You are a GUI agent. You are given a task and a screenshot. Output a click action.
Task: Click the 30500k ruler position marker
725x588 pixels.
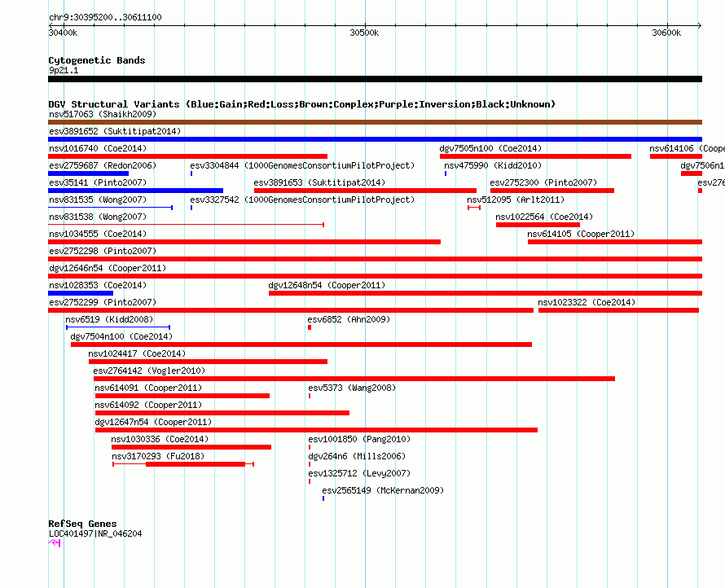click(364, 33)
